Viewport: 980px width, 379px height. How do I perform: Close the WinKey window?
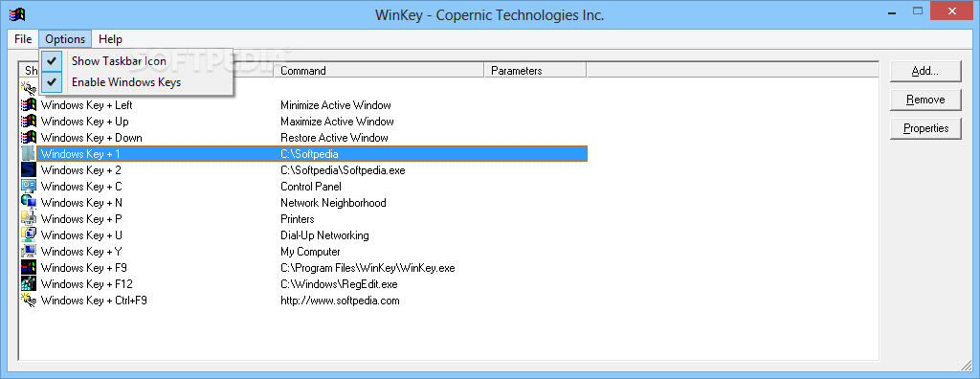click(x=952, y=11)
